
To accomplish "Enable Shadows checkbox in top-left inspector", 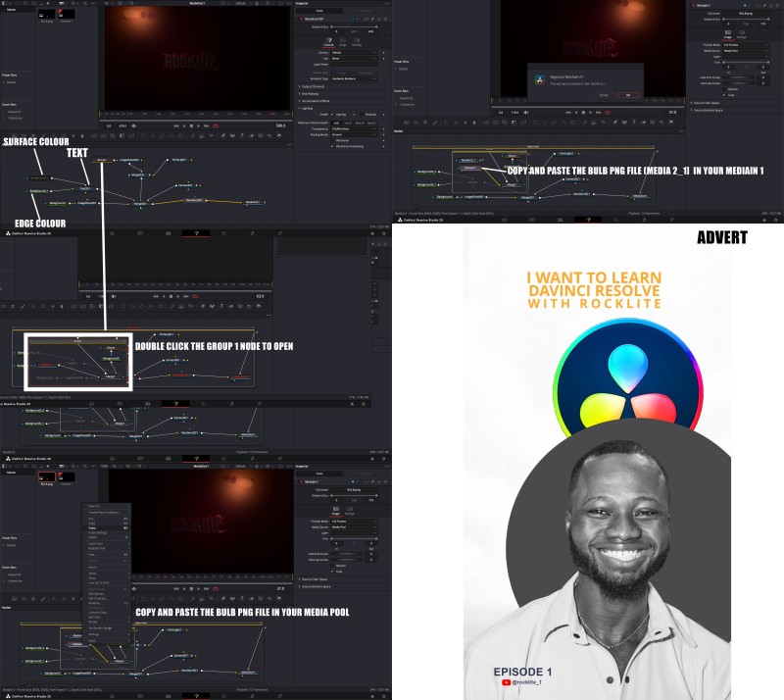I will click(x=362, y=115).
